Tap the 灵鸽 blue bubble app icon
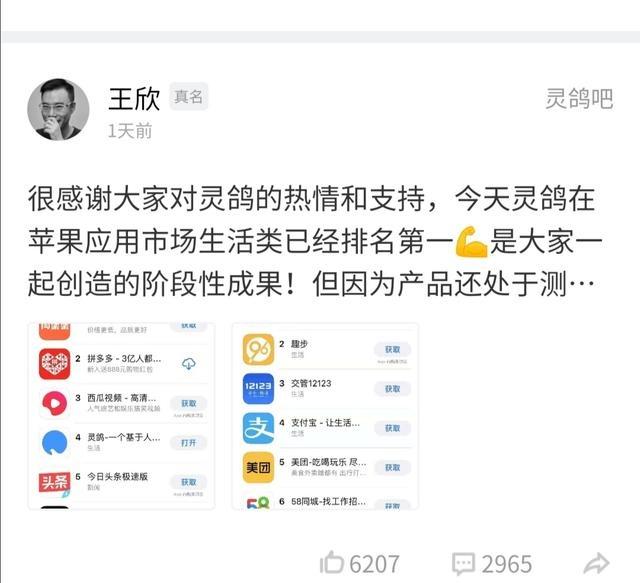The image size is (640, 583). pyautogui.click(x=55, y=443)
